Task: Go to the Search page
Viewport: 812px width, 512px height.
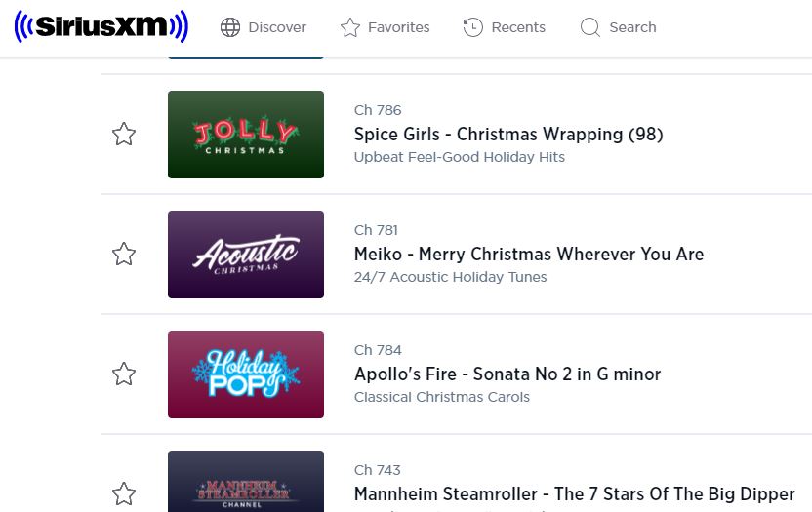Action: click(619, 27)
